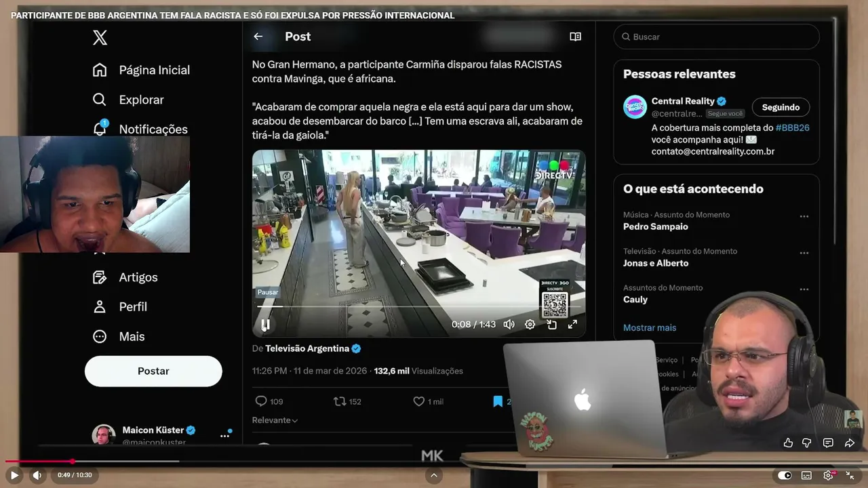The image size is (868, 488).
Task: Toggle subtitles in the YouTube player
Action: (806, 475)
